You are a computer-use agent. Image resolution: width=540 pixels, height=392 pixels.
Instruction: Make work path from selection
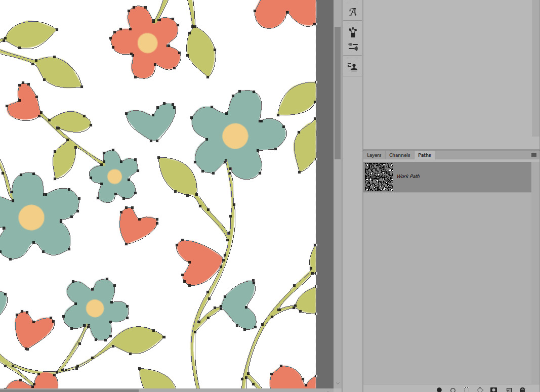pos(480,389)
